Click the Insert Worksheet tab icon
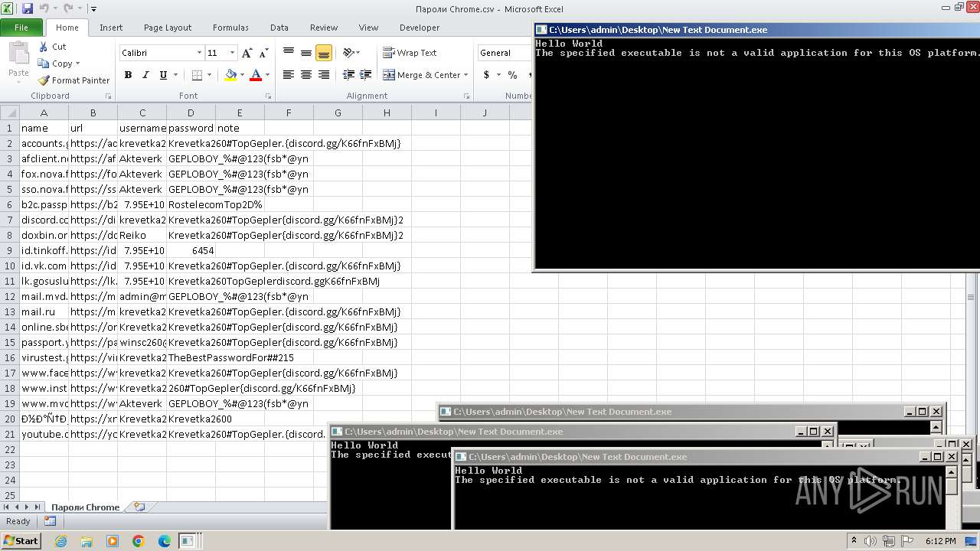 pyautogui.click(x=139, y=507)
